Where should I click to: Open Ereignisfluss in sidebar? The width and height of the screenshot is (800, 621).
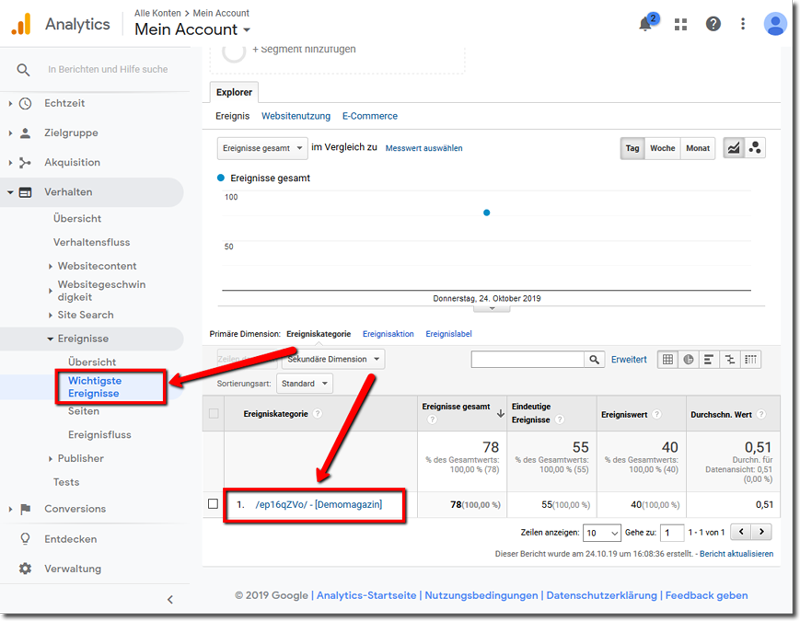pos(99,435)
